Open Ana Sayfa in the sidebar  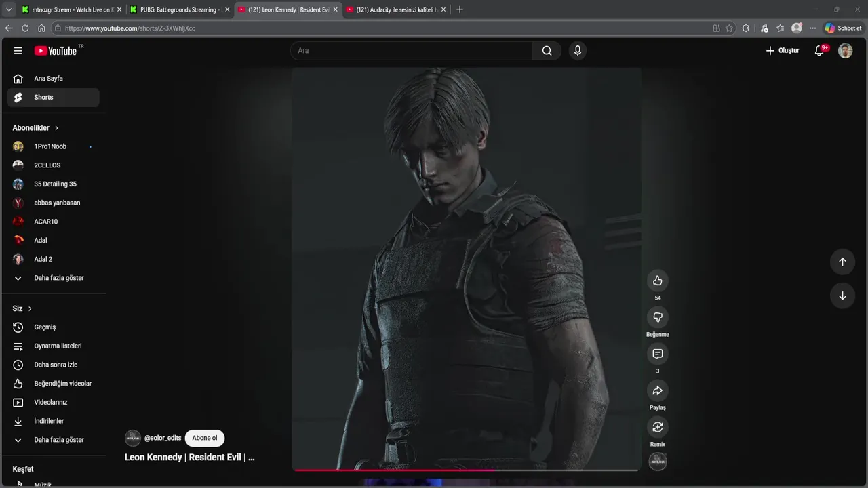click(53, 79)
